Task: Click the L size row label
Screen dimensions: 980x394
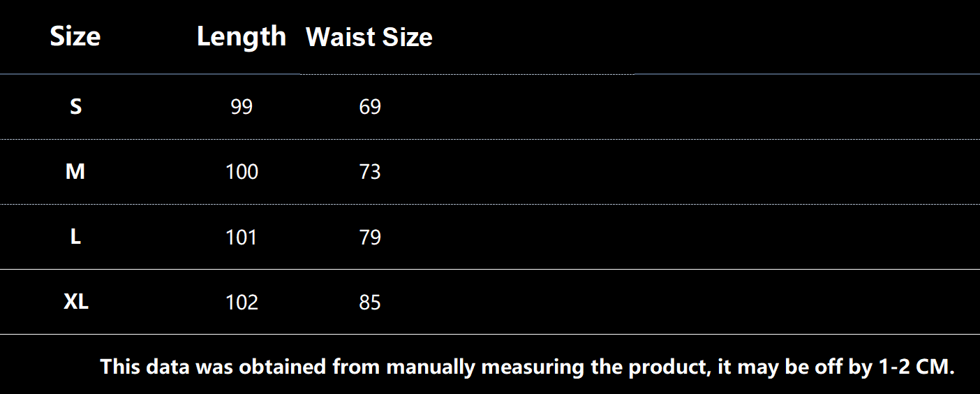Action: pos(75,238)
